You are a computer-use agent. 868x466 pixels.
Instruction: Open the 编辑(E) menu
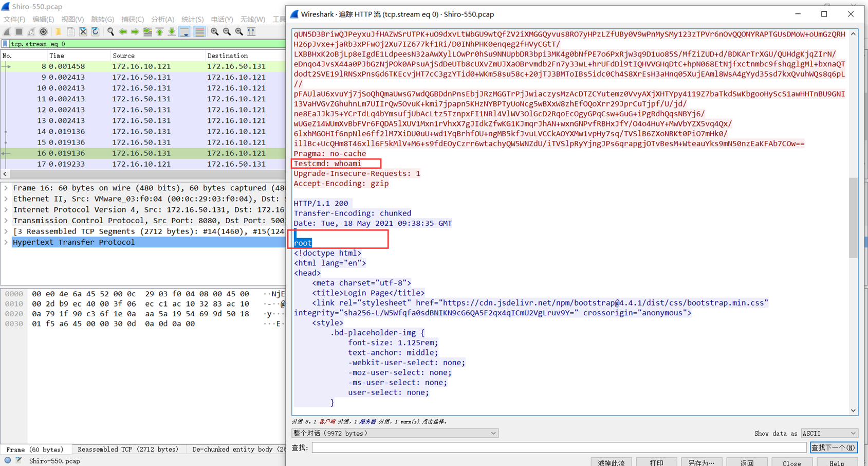coord(44,20)
